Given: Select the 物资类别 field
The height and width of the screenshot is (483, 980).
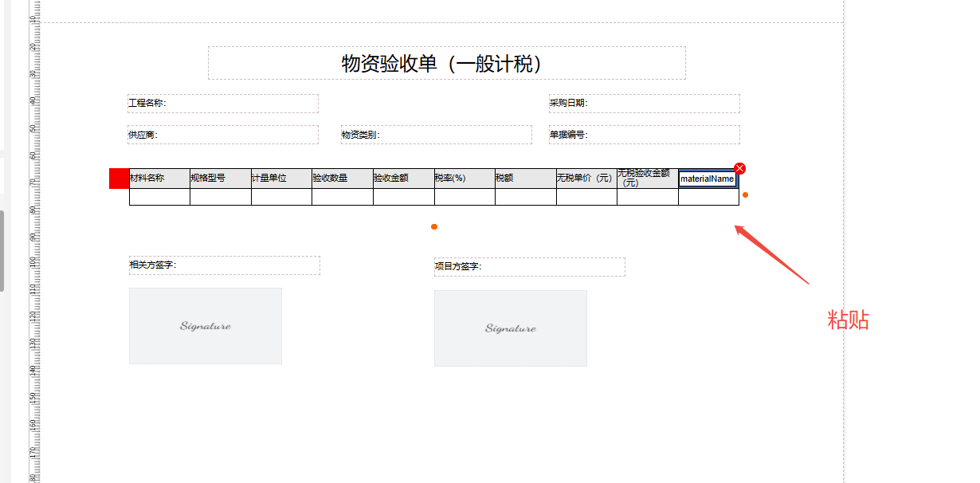Looking at the screenshot, I should point(436,135).
